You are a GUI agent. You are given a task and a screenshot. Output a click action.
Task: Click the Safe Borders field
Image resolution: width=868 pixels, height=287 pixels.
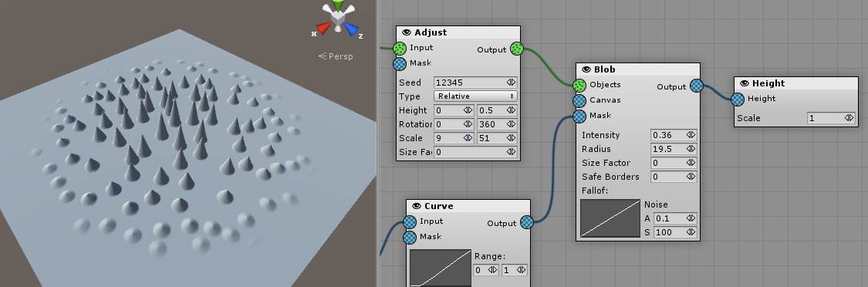(674, 177)
